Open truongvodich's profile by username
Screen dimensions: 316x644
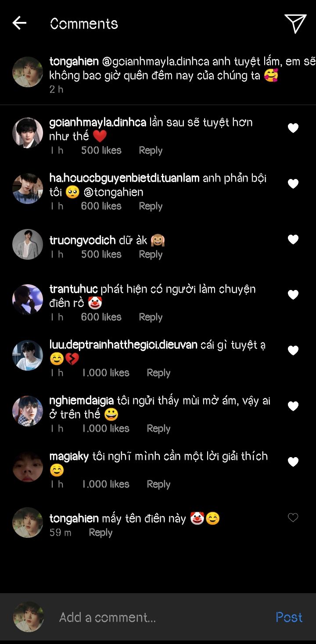[x=83, y=240]
